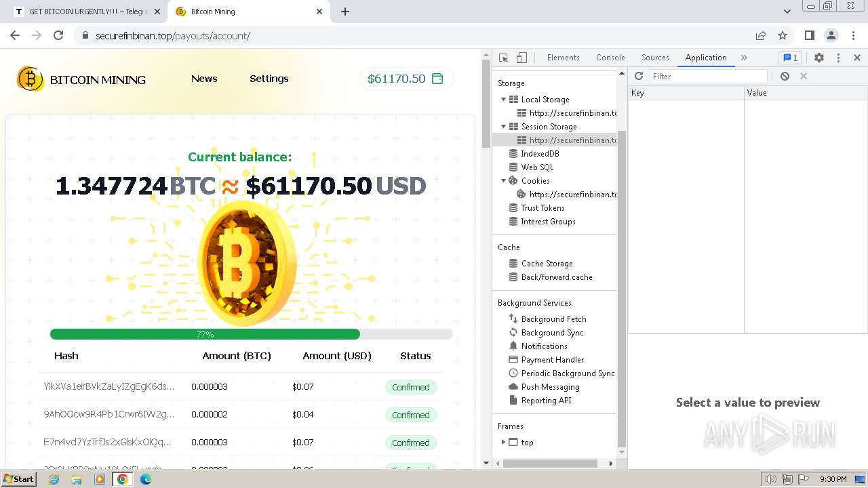Open Microsoft Edge from the taskbar
868x488 pixels.
click(x=145, y=479)
